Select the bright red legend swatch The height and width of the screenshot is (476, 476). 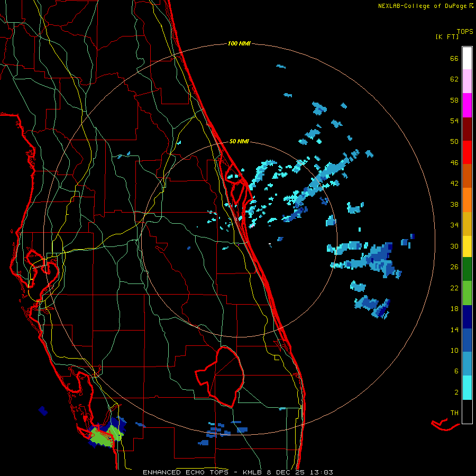(467, 152)
